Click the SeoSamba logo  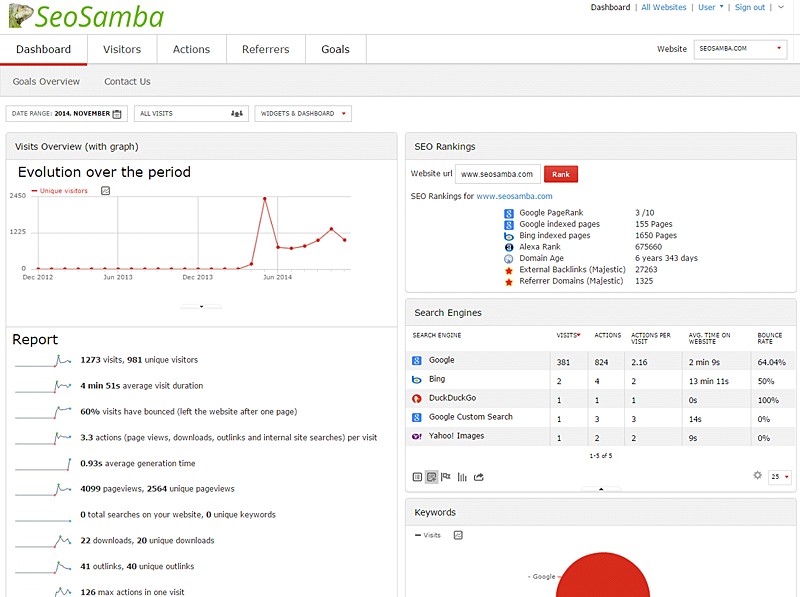[x=86, y=16]
